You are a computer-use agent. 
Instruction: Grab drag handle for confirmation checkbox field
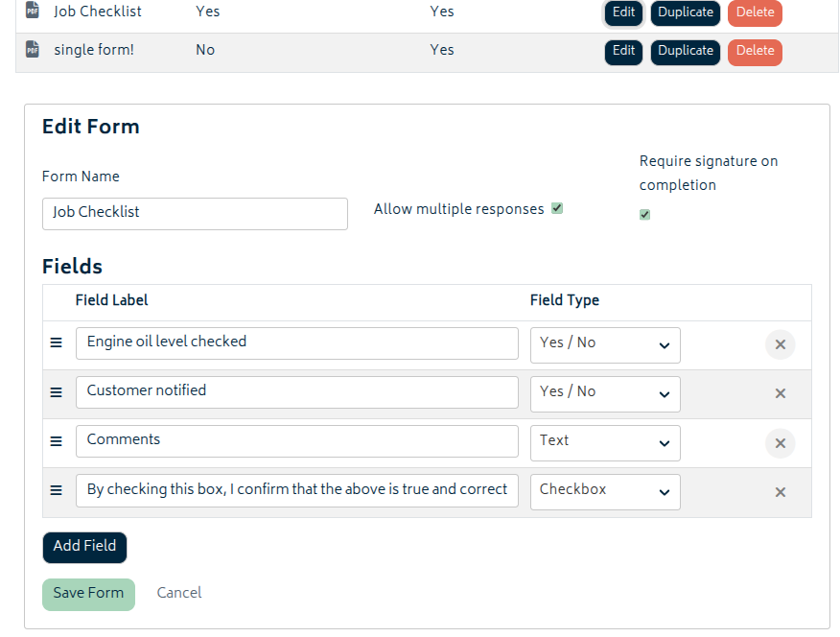(56, 490)
